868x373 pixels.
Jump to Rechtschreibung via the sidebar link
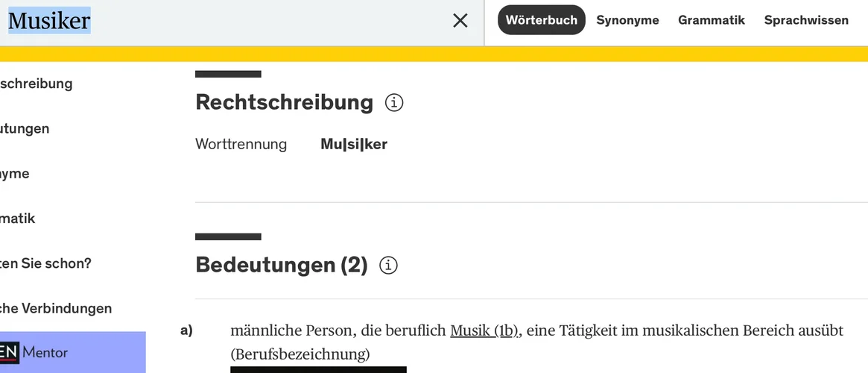click(36, 84)
